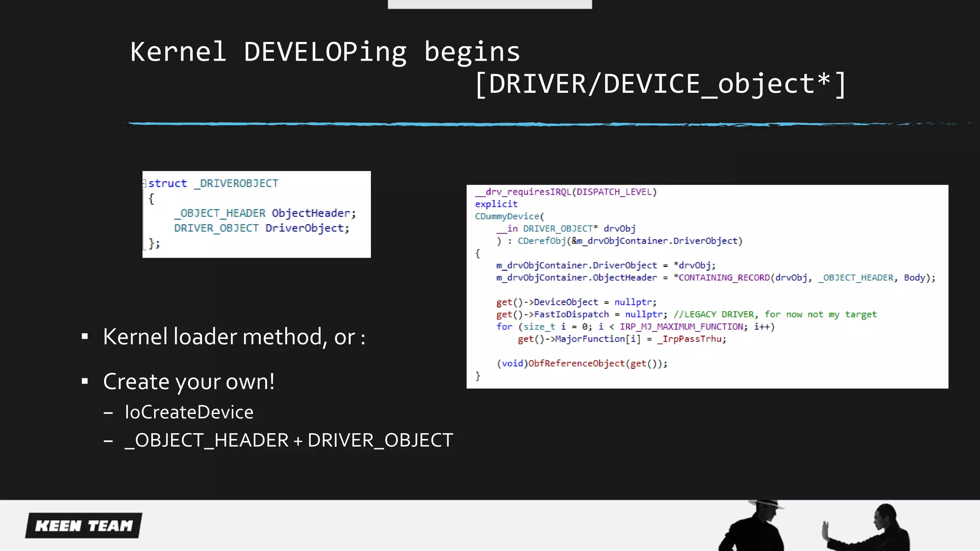Click the light gray bar at top center

490,4
